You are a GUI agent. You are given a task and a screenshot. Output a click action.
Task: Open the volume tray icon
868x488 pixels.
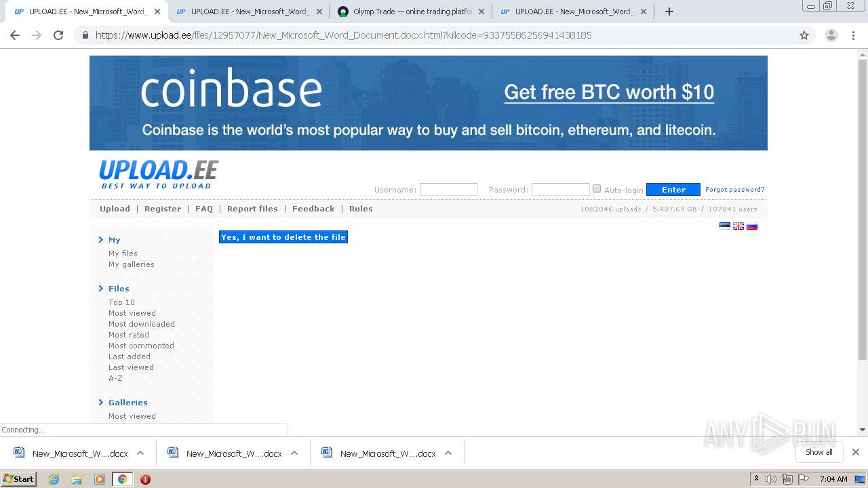(x=771, y=479)
